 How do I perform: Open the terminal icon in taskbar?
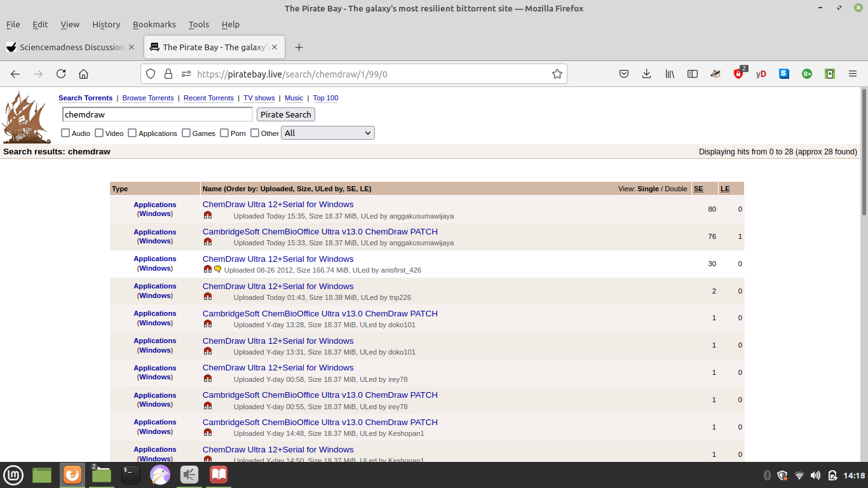point(130,475)
